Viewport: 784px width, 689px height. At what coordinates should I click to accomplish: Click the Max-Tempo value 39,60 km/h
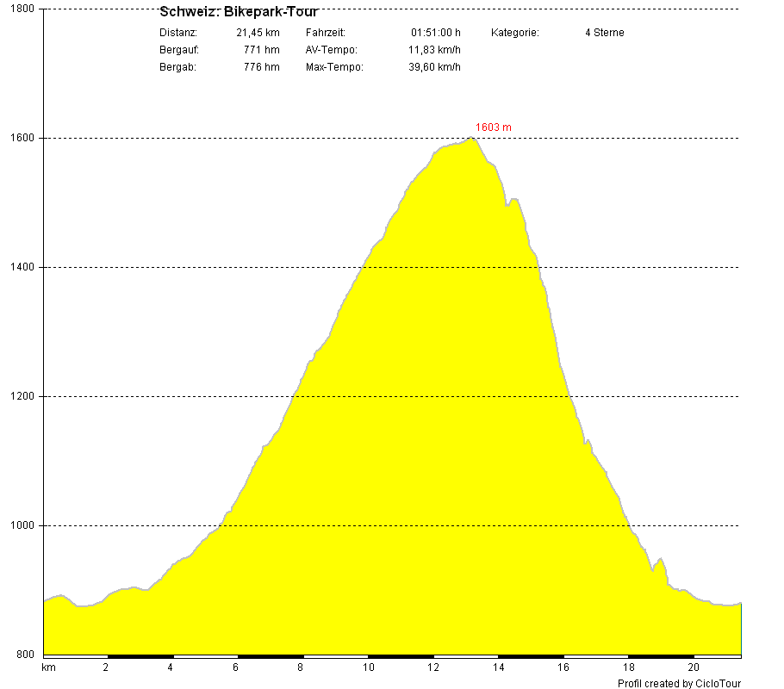pos(434,67)
